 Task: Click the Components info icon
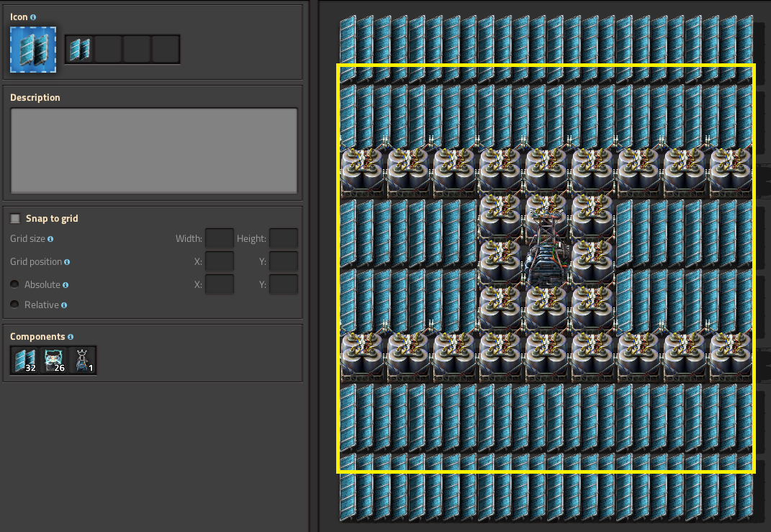(x=71, y=337)
